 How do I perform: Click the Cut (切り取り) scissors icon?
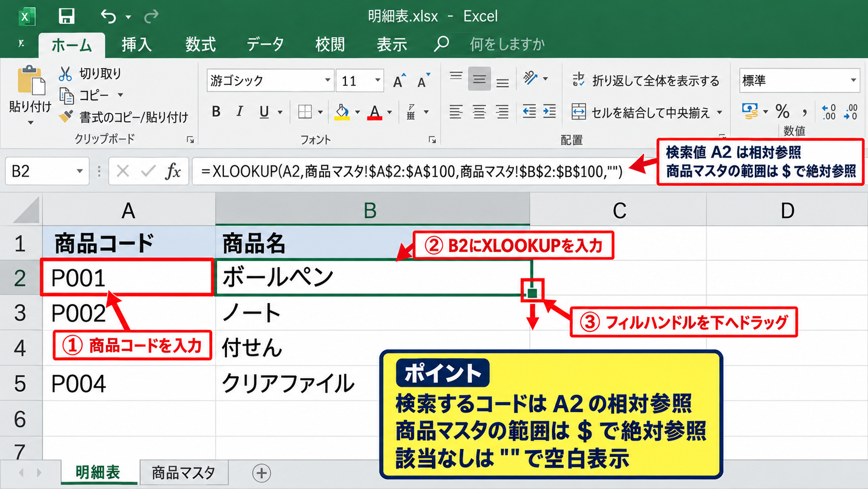(65, 74)
